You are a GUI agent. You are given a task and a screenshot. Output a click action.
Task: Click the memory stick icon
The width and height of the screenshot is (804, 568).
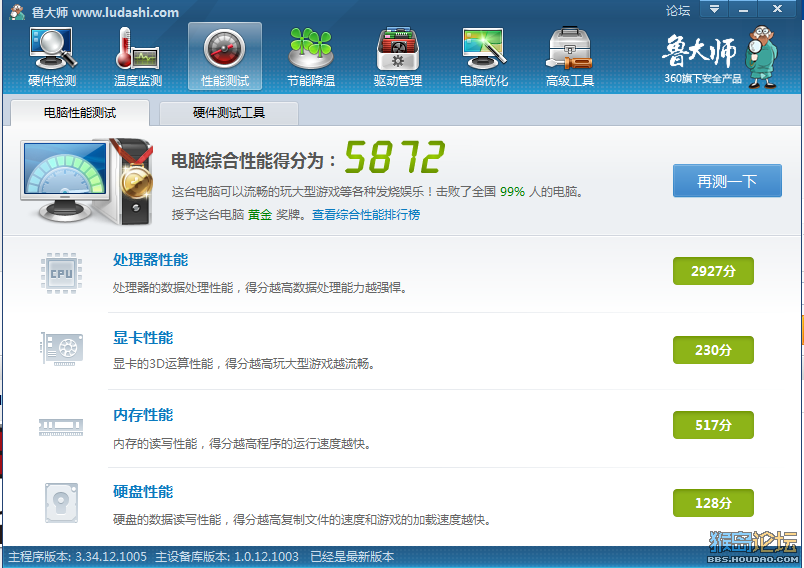click(x=61, y=427)
